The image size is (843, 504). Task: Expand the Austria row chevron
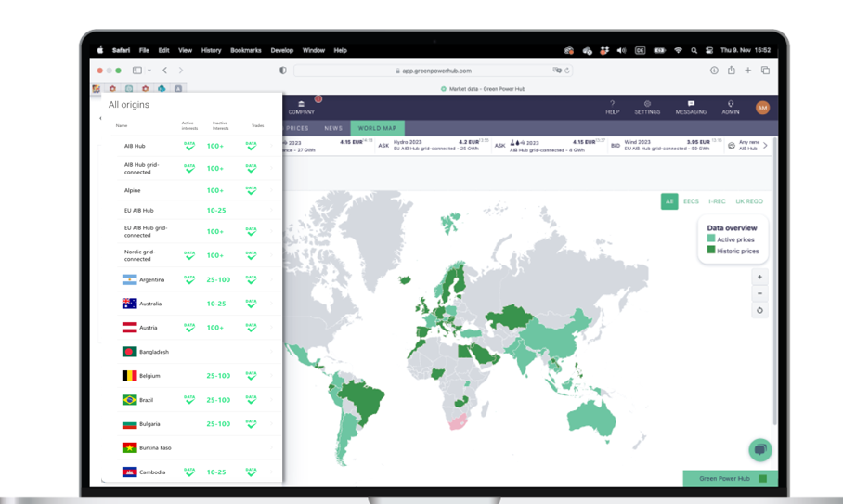tap(271, 328)
